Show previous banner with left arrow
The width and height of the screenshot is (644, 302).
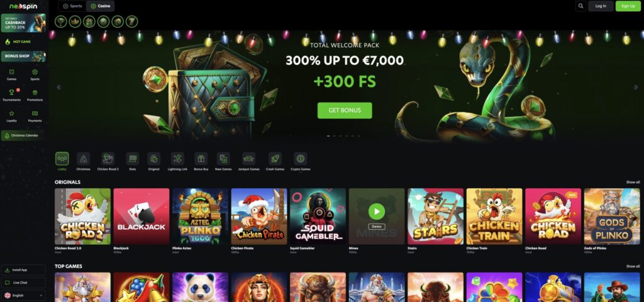click(58, 87)
